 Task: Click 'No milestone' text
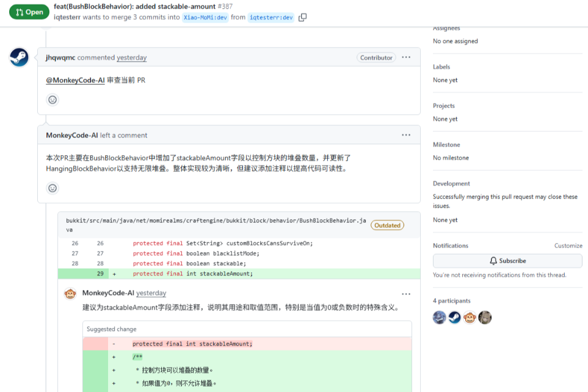click(451, 158)
